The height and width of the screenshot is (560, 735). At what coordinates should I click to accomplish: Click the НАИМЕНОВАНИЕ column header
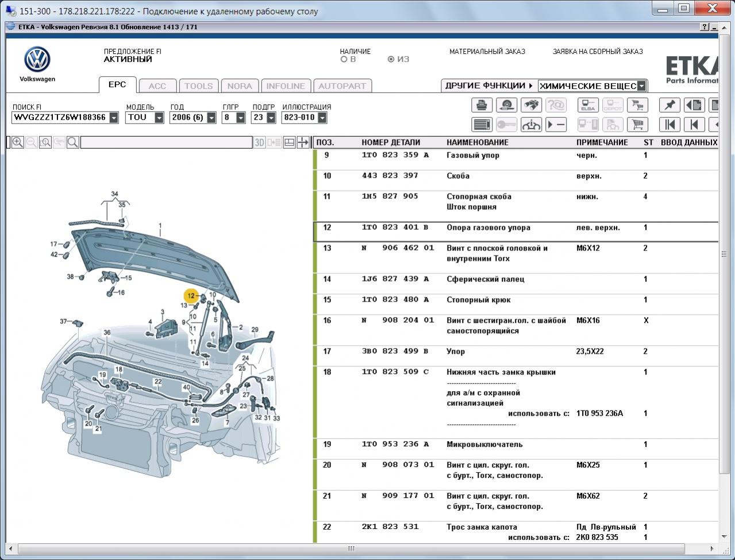478,142
